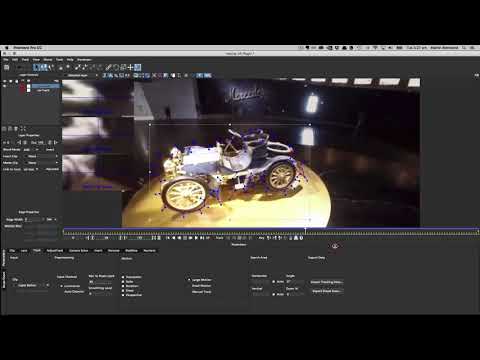Click the timeline playhead marker
Screen dimensions: 480x360
tap(305, 230)
